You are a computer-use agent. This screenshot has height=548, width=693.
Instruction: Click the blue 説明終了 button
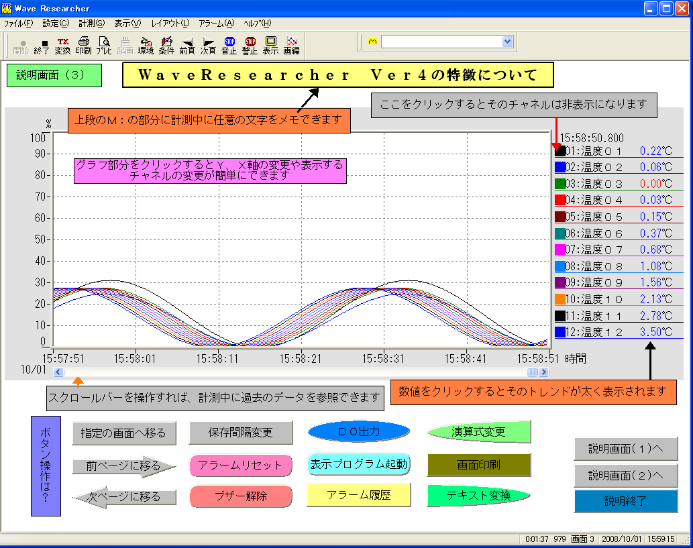(626, 501)
